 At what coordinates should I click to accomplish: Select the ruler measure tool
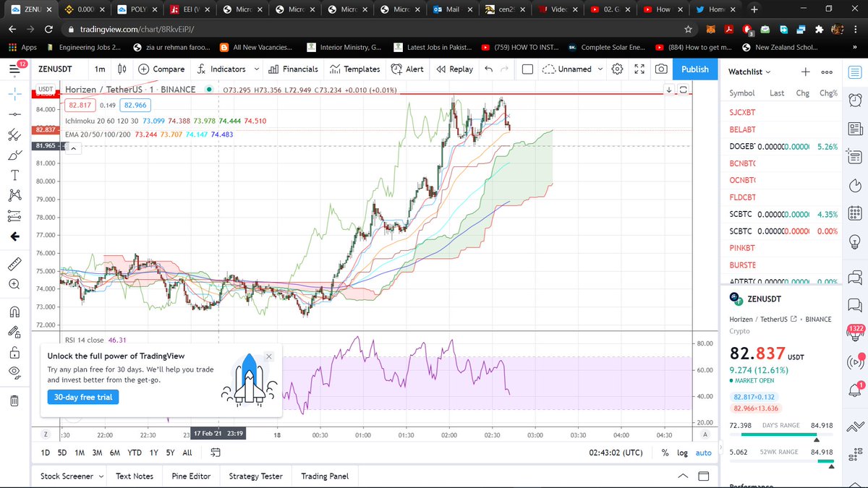[x=14, y=263]
